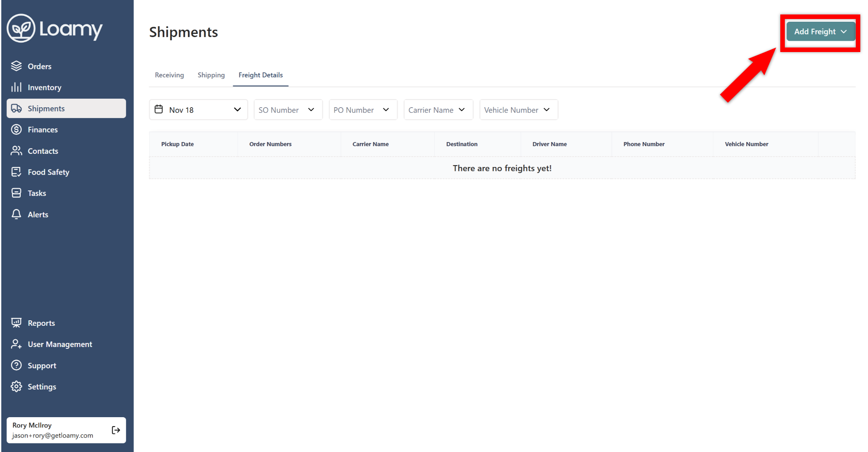Switch to the Shipping tab

pyautogui.click(x=211, y=75)
